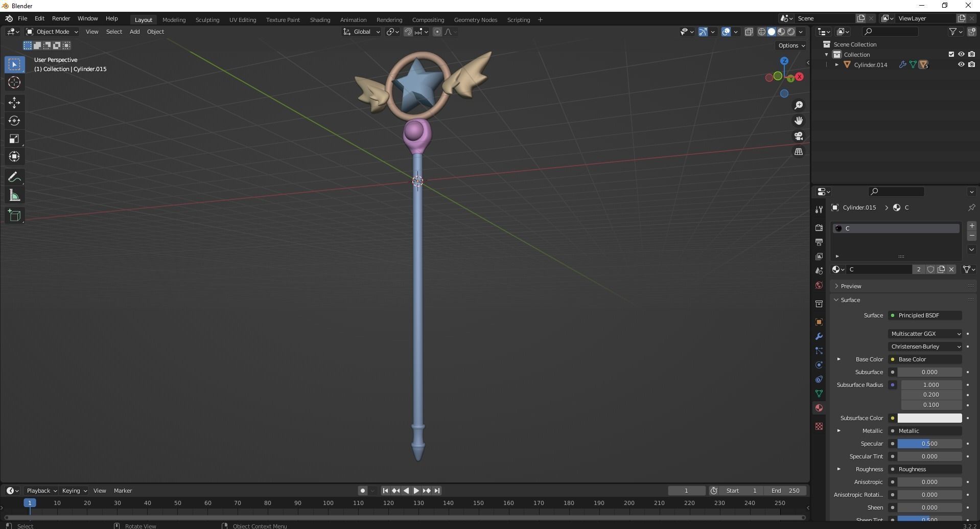Hide Cylinder.014 in the viewport
This screenshot has height=529, width=980.
tap(961, 65)
